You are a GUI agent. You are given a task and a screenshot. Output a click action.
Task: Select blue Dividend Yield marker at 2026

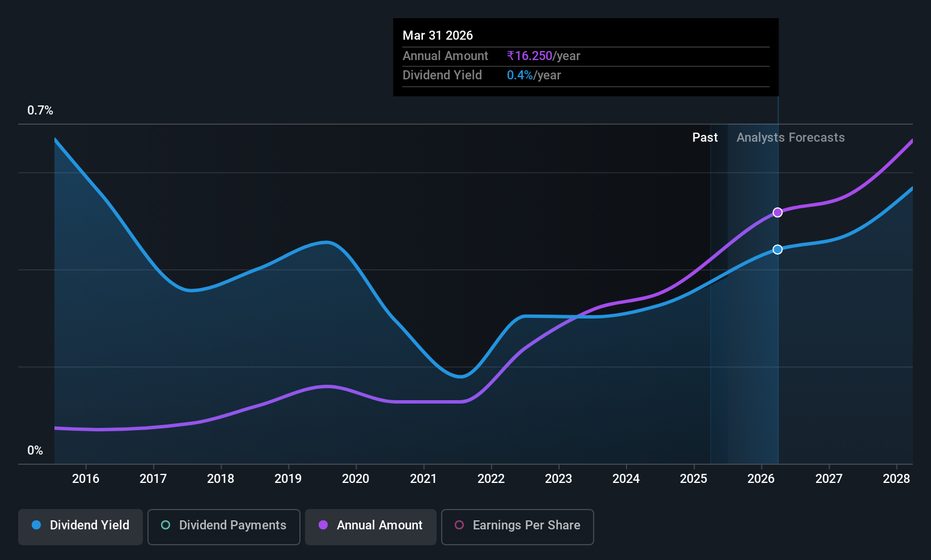click(x=778, y=249)
